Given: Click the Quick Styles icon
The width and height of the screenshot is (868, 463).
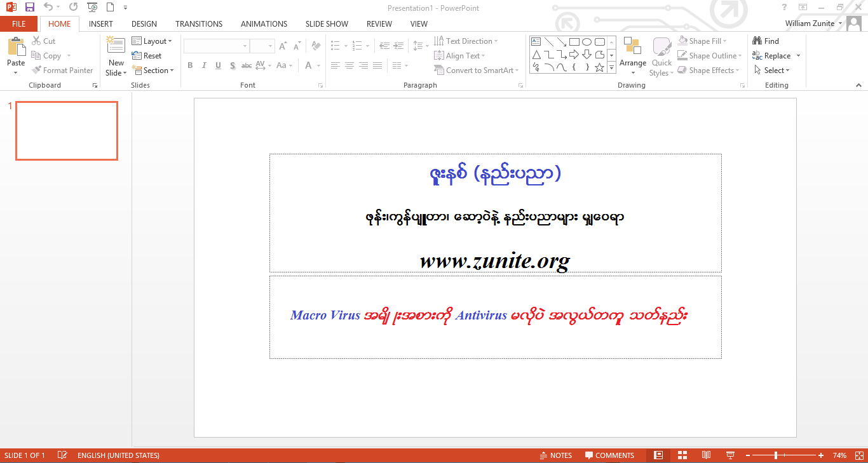Looking at the screenshot, I should click(x=662, y=46).
